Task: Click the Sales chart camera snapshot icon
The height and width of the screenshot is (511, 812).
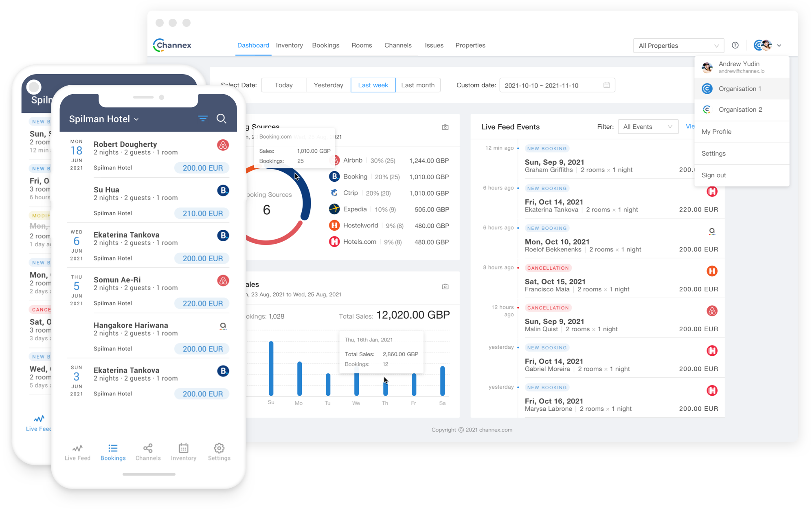Action: 445,286
